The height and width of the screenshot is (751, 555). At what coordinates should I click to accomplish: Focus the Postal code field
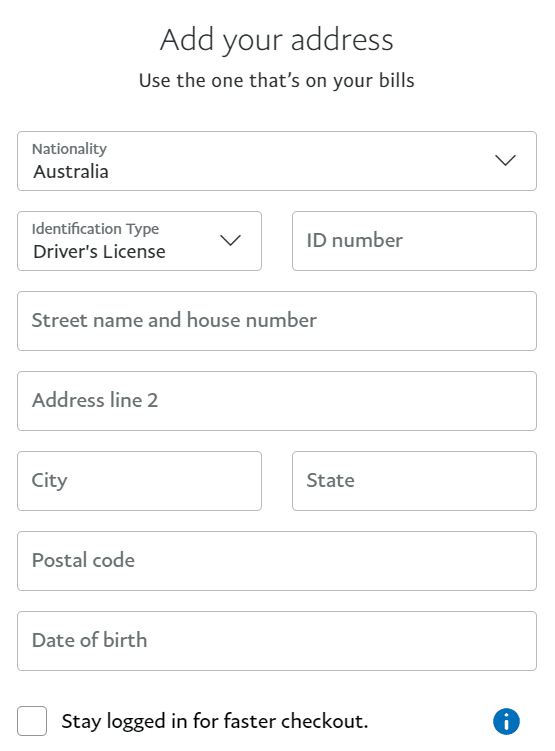point(277,561)
